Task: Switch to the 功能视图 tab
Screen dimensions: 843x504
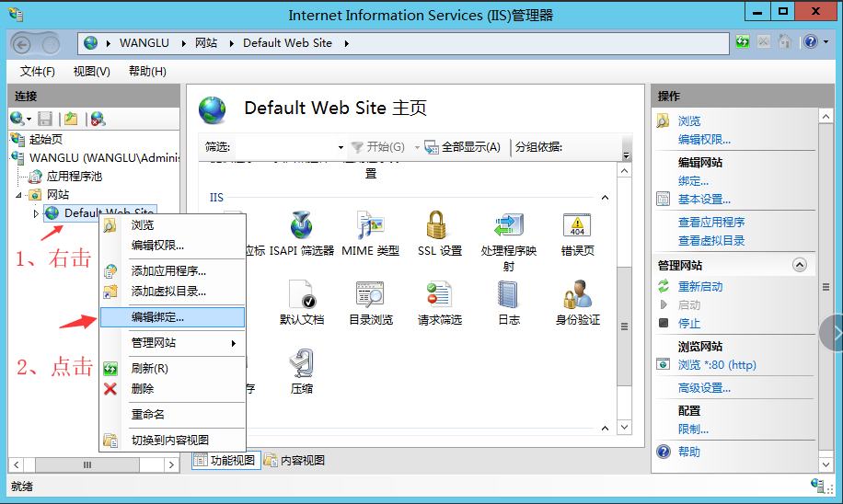Action: pyautogui.click(x=226, y=461)
